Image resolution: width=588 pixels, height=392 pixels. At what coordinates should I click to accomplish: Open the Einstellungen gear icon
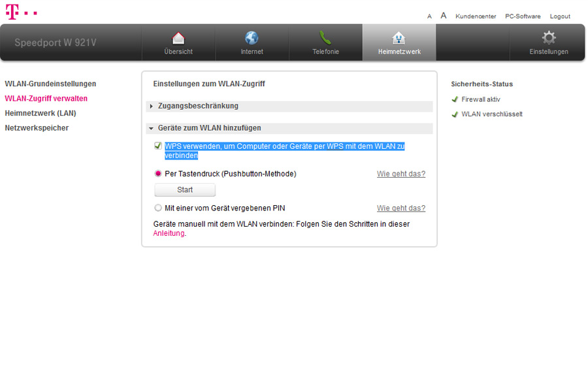click(x=549, y=38)
